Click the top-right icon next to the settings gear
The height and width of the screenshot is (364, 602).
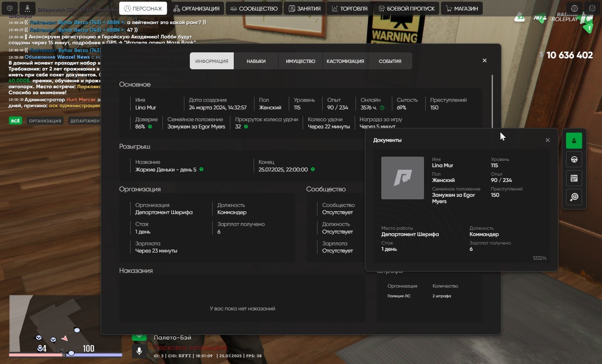592,8
